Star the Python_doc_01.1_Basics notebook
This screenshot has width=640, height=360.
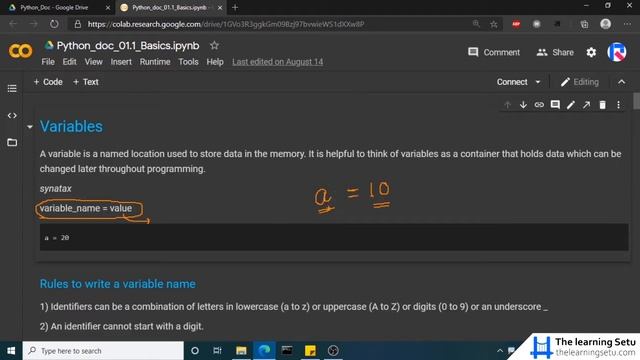click(214, 45)
